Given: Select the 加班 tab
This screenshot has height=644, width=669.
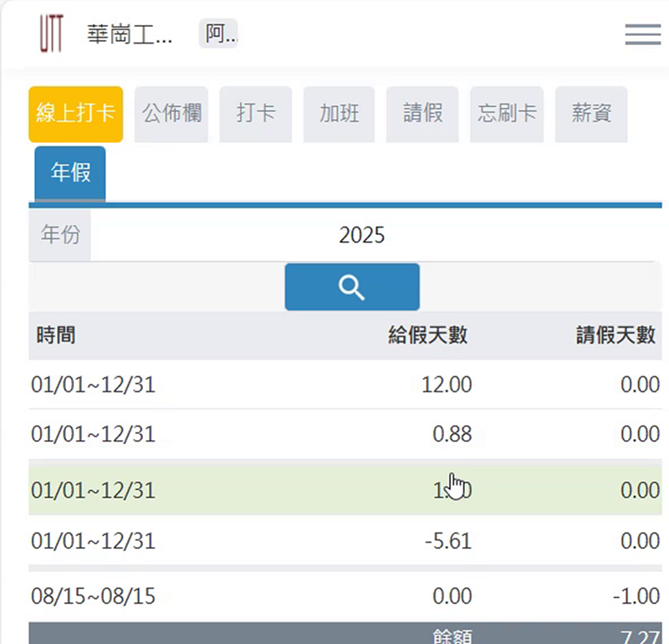Looking at the screenshot, I should tap(340, 114).
